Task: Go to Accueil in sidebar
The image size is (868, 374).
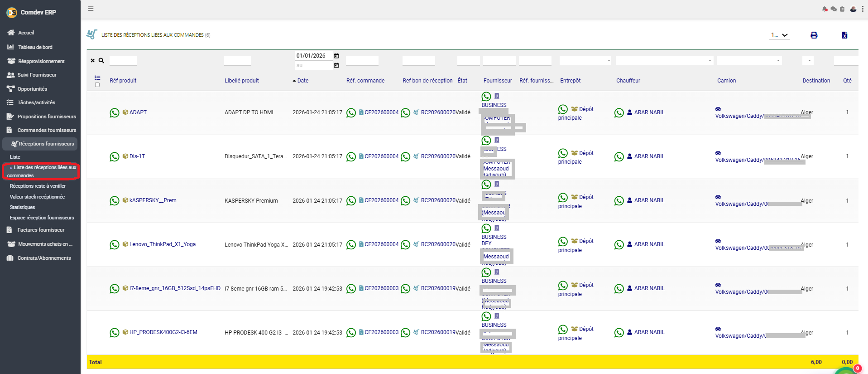Action: [x=26, y=33]
